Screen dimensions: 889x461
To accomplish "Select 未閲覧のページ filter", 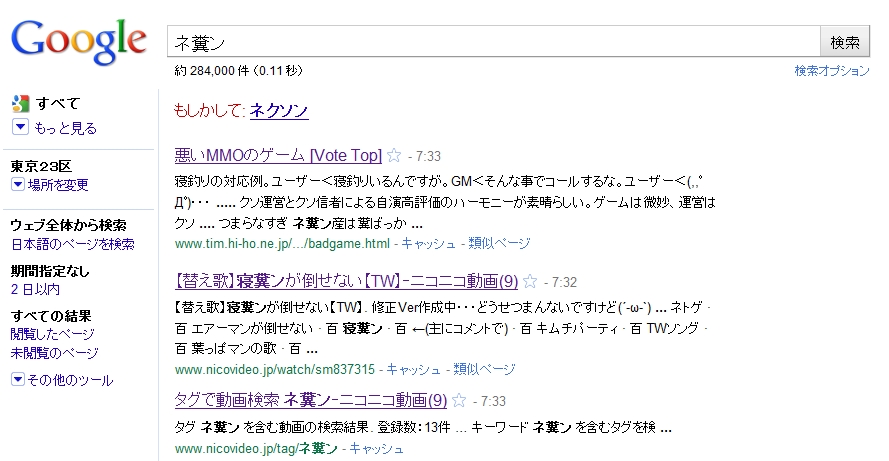I will tap(54, 353).
